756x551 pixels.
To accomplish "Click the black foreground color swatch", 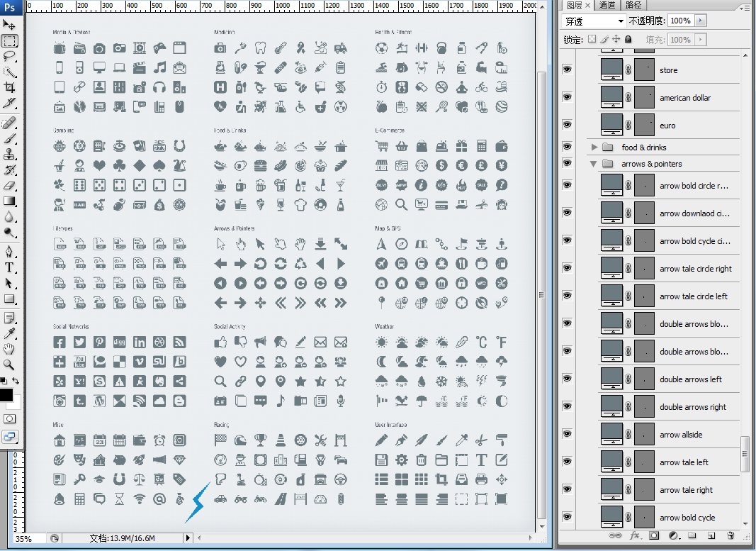I will [x=6, y=394].
